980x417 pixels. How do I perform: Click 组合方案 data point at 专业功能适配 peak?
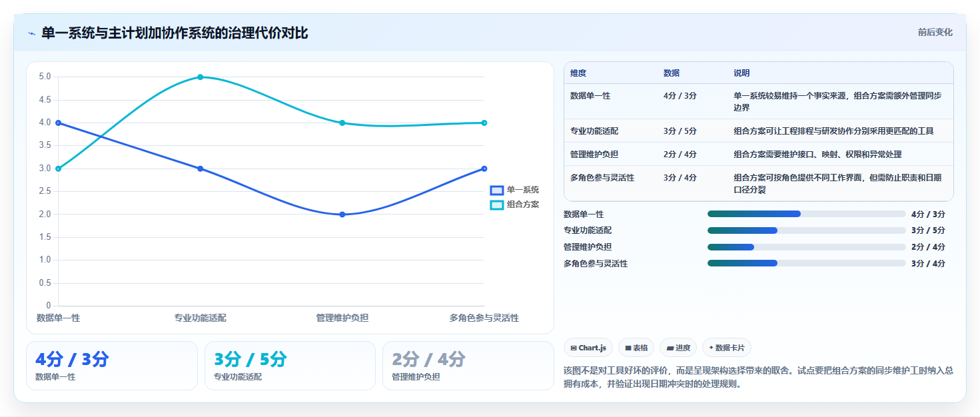201,77
